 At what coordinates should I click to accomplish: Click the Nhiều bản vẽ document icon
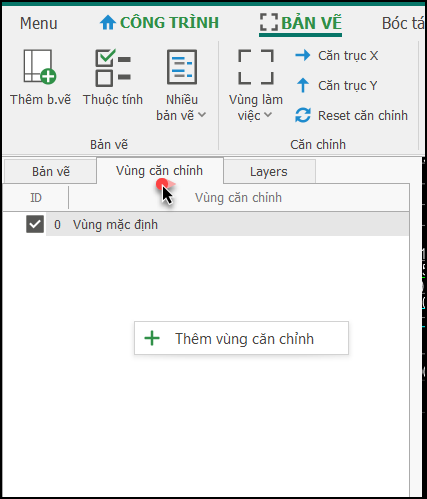tap(182, 67)
